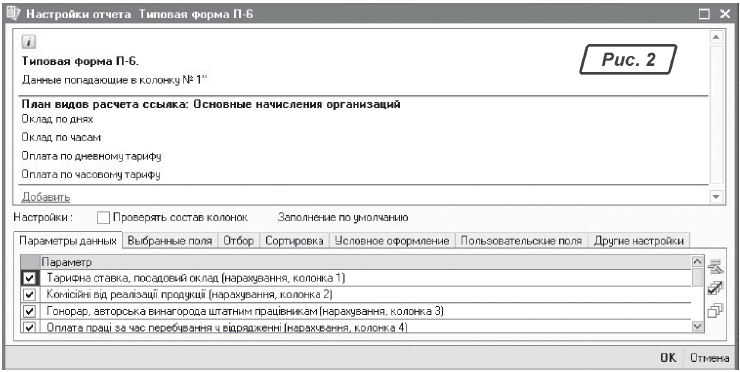Screen dimensions: 740x372
Task: Click the copy icon beside the parameter table
Action: 714,311
